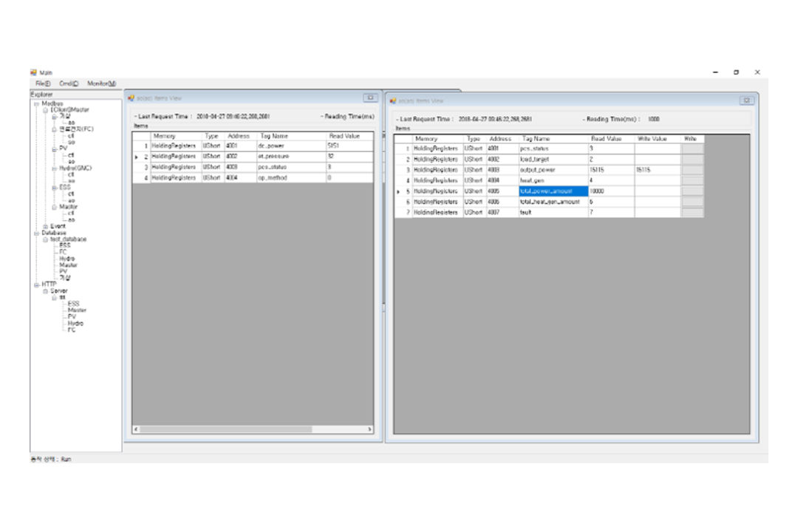Click Write button for output_power row
The height and width of the screenshot is (532, 798).
click(x=692, y=170)
